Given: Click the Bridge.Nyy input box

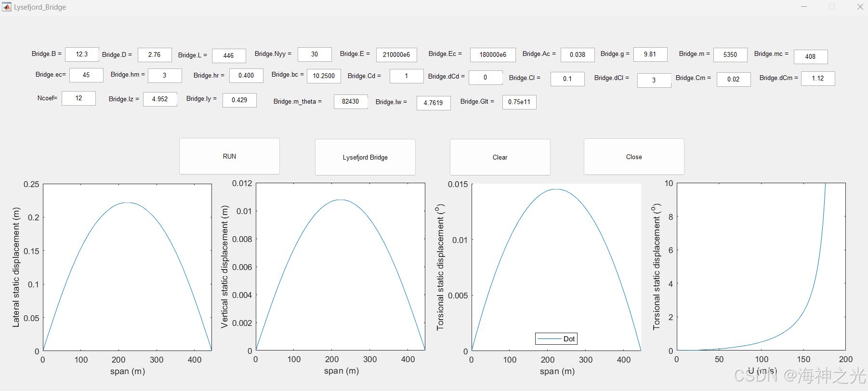Looking at the screenshot, I should [315, 54].
